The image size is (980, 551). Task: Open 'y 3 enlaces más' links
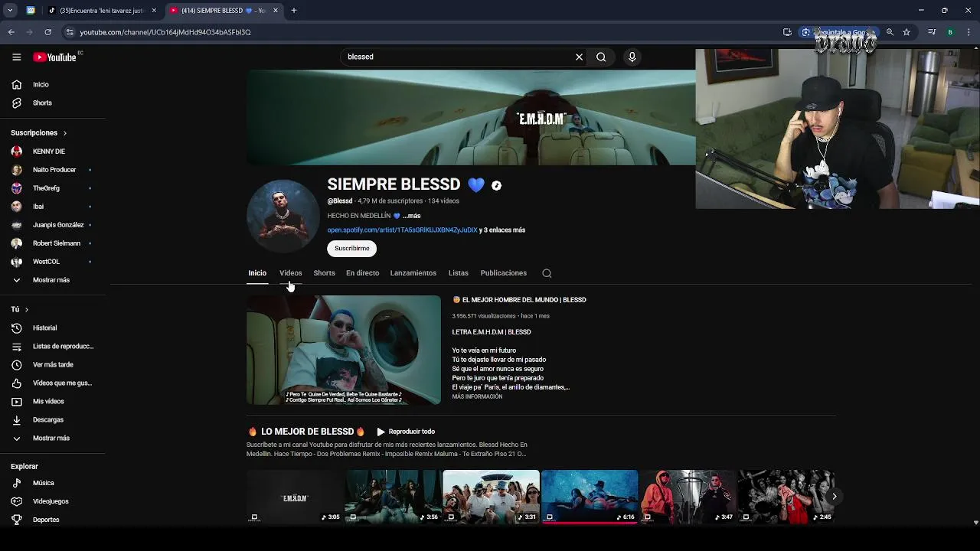(x=502, y=230)
